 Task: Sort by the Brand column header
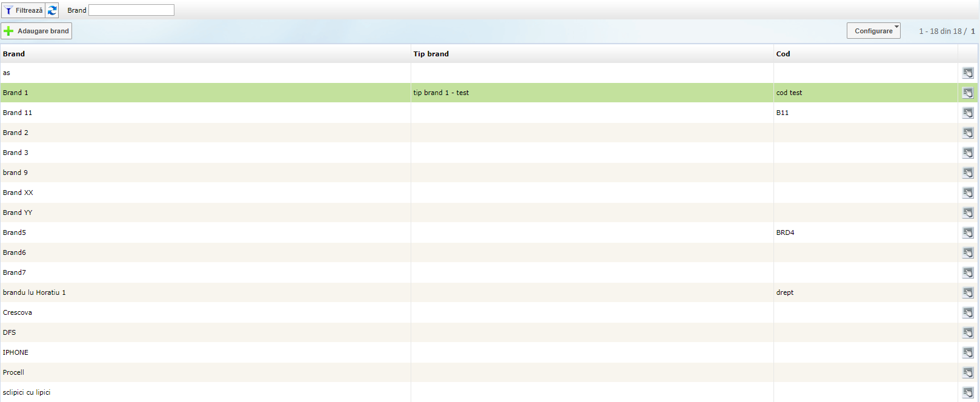14,54
